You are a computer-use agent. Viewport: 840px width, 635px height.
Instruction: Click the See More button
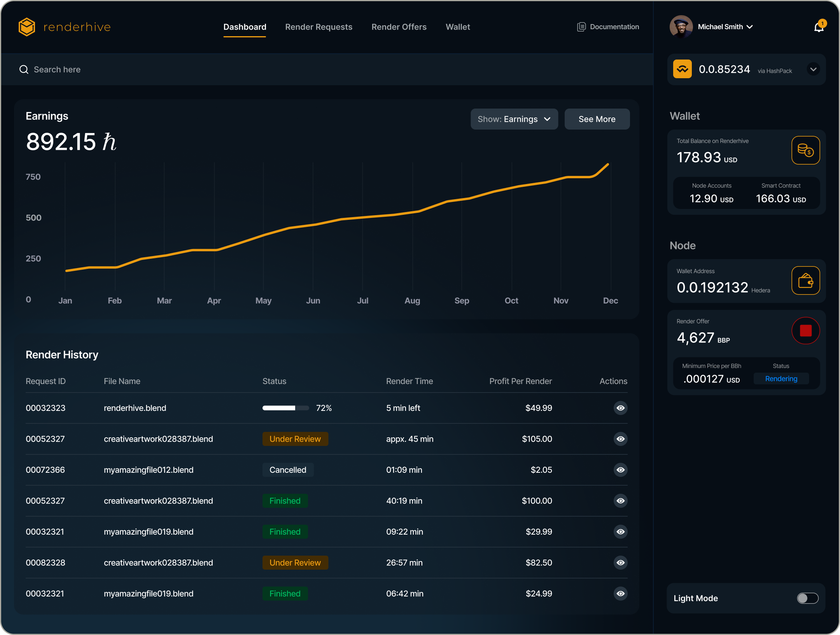click(x=597, y=119)
